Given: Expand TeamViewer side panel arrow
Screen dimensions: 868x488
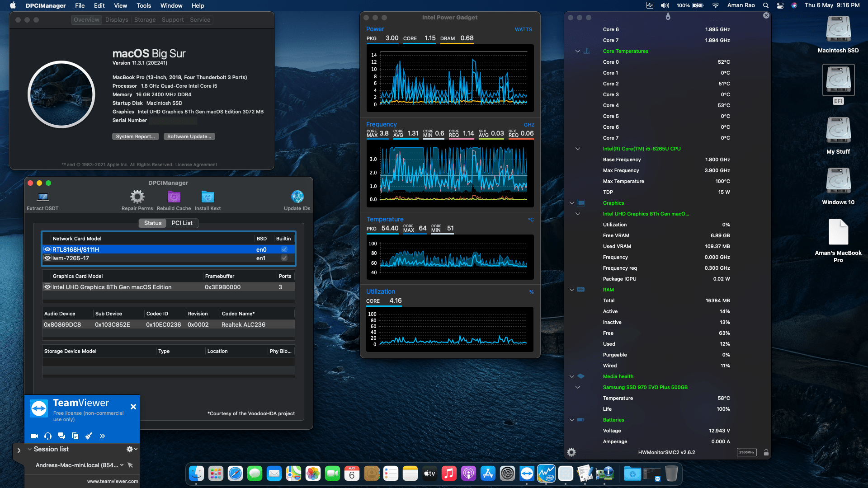Looking at the screenshot, I should 19,450.
